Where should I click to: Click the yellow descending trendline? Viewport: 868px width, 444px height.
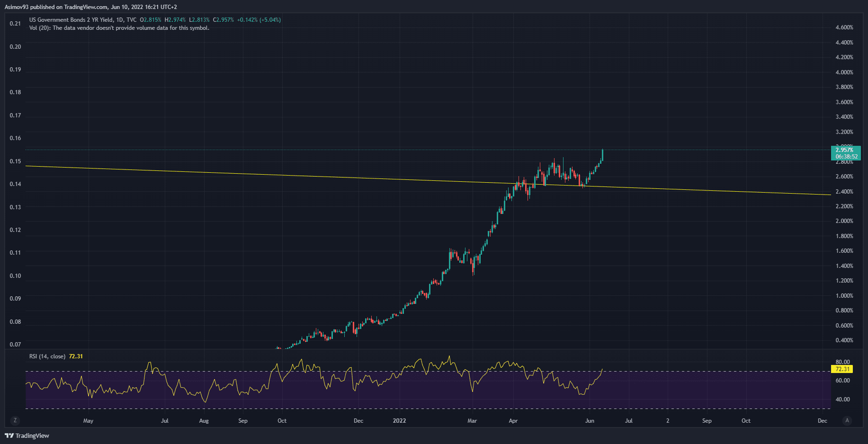[284, 175]
